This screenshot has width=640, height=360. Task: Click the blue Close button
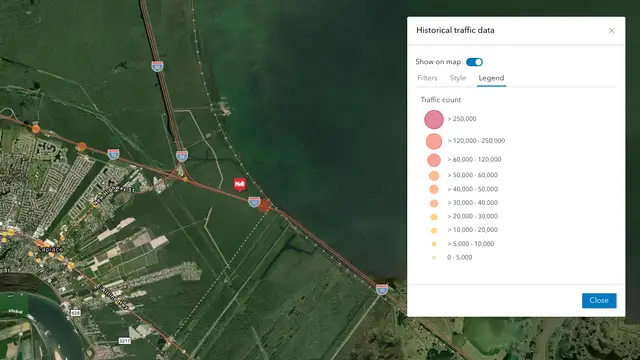coord(599,300)
